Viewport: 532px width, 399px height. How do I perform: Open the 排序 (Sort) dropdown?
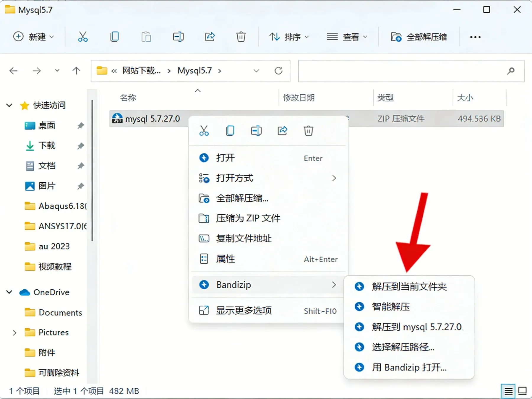click(x=289, y=37)
